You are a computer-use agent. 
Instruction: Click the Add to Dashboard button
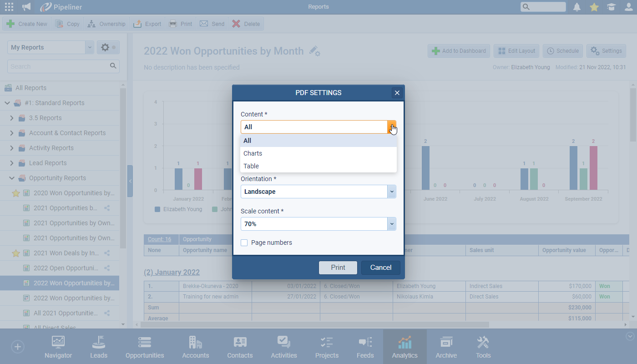459,51
